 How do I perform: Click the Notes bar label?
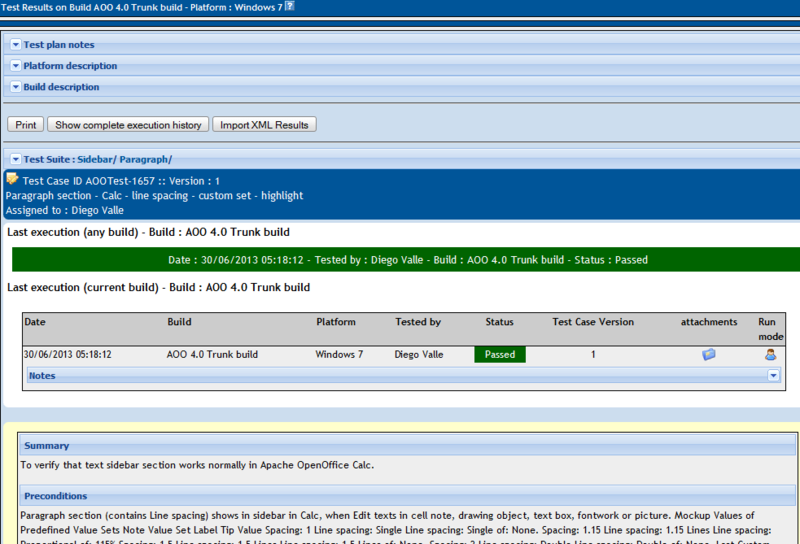(42, 376)
